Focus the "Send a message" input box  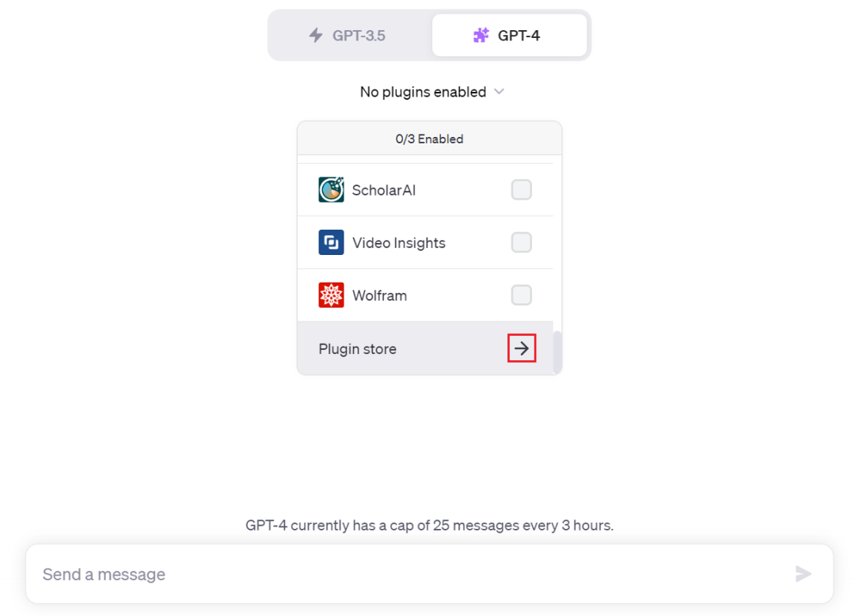(x=412, y=574)
